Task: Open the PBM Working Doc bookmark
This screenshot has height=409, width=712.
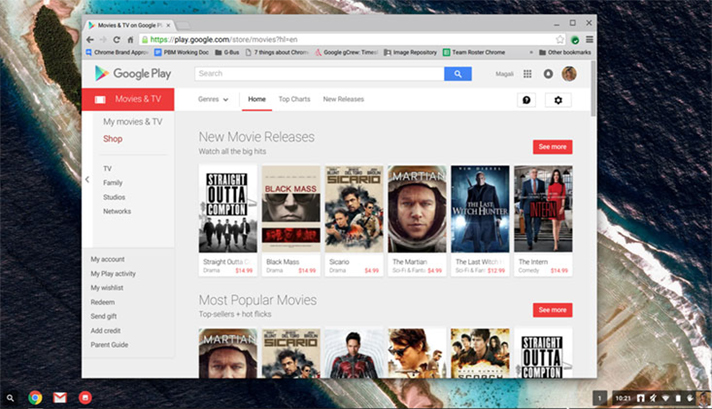Action: pos(182,52)
